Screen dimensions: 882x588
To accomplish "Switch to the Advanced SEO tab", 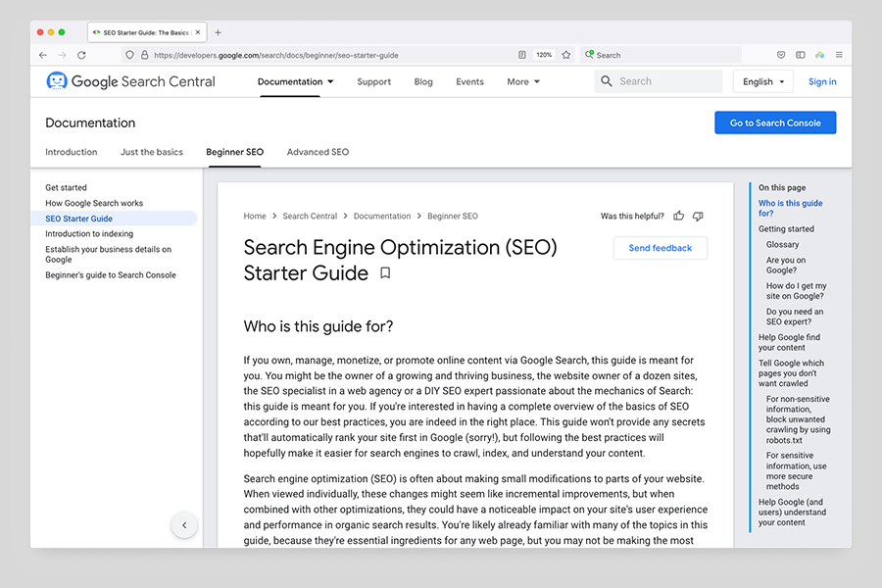I will coord(318,152).
